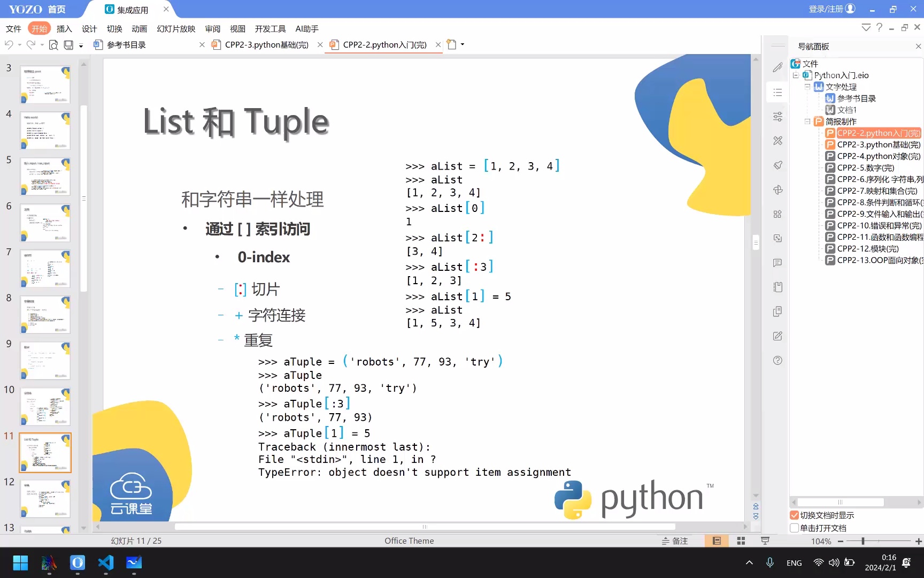924x578 pixels.
Task: Enable 单击打开文档 option
Action: 794,528
